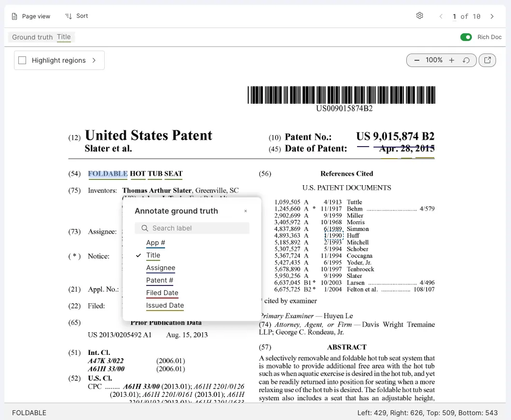Image resolution: width=511 pixels, height=420 pixels.
Task: Click the A47K 3/022 classification
Action: pos(106,361)
